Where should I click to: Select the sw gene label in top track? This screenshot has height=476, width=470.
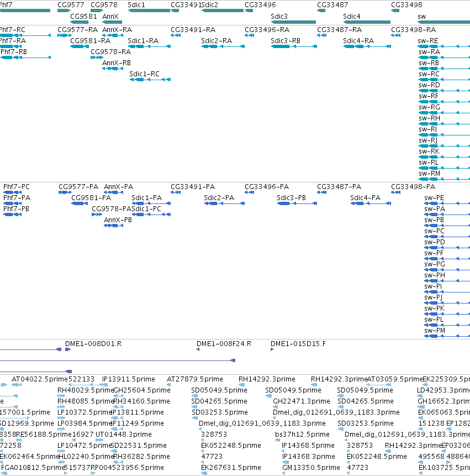pos(422,17)
